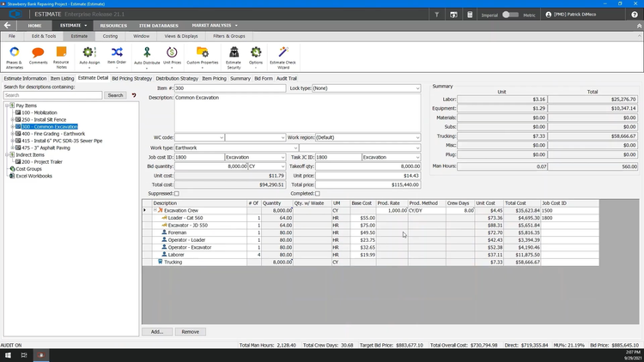Switch the Imperial/Metric units toggle
The image size is (644, 362).
(x=510, y=15)
